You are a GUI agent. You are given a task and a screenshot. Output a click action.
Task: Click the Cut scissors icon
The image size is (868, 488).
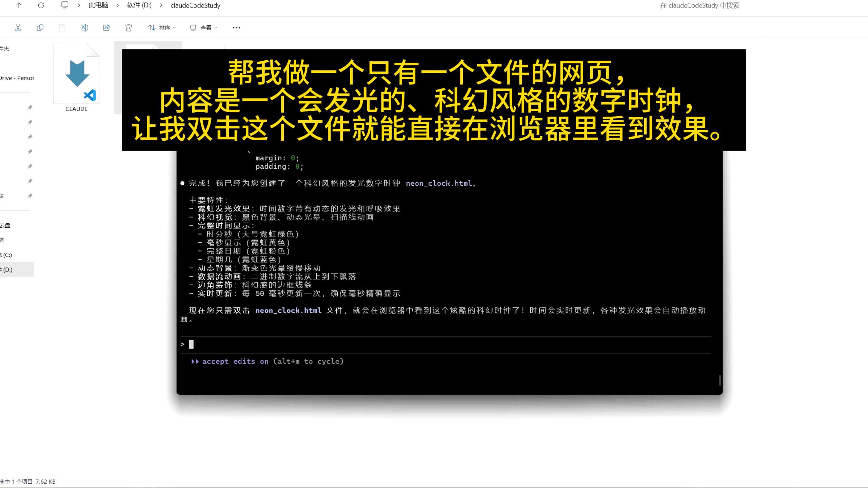pyautogui.click(x=18, y=28)
